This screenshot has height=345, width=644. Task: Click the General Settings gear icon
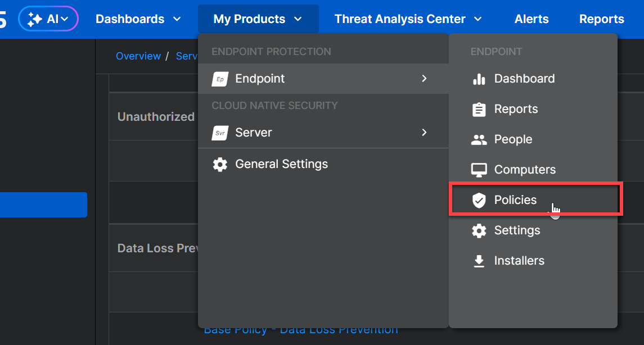click(220, 165)
